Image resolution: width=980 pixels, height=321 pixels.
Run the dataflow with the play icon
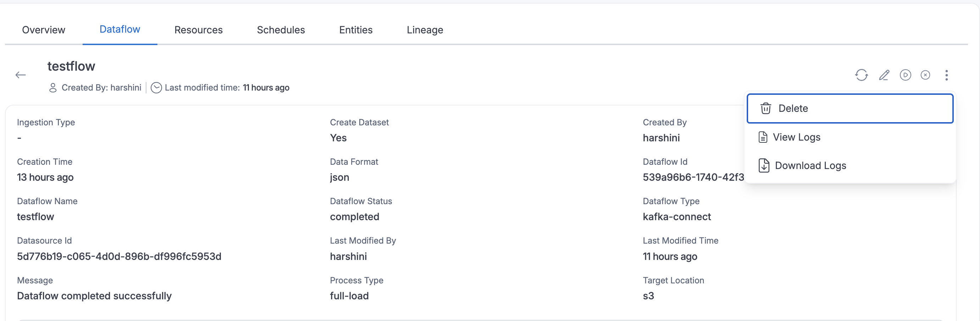click(x=906, y=75)
